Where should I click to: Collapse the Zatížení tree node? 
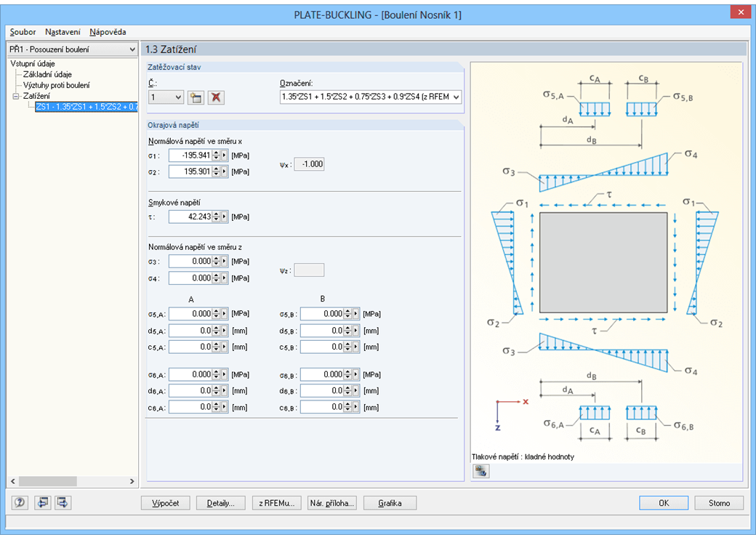coord(16,96)
